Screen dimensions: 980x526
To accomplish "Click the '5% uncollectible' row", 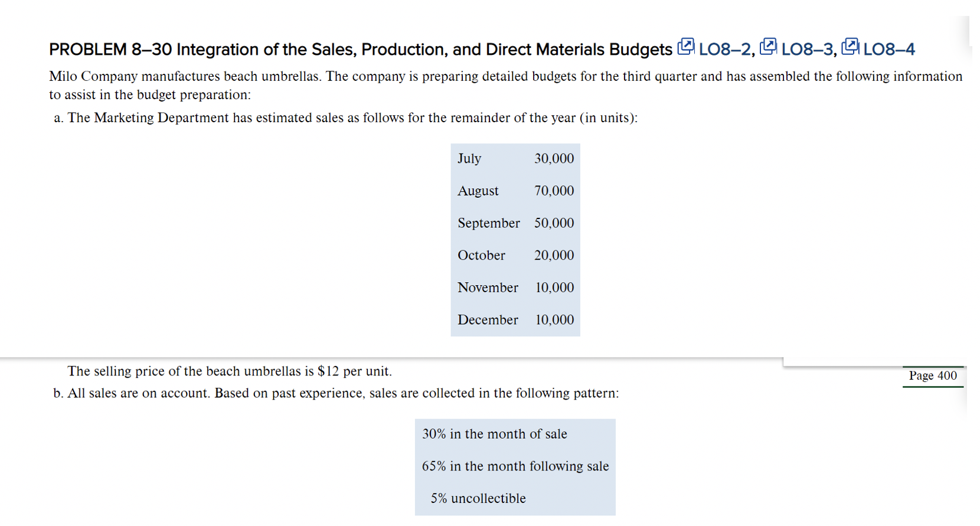I will 478,498.
